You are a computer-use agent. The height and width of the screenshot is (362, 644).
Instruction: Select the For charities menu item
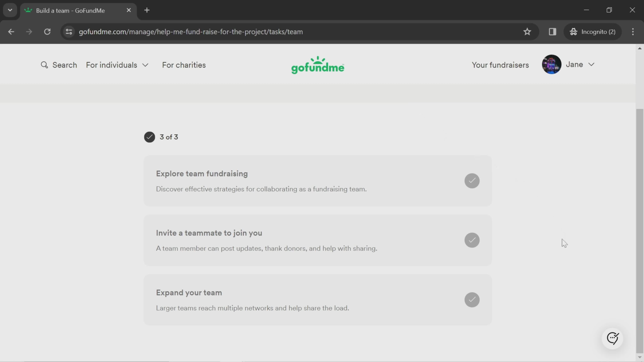(x=184, y=65)
